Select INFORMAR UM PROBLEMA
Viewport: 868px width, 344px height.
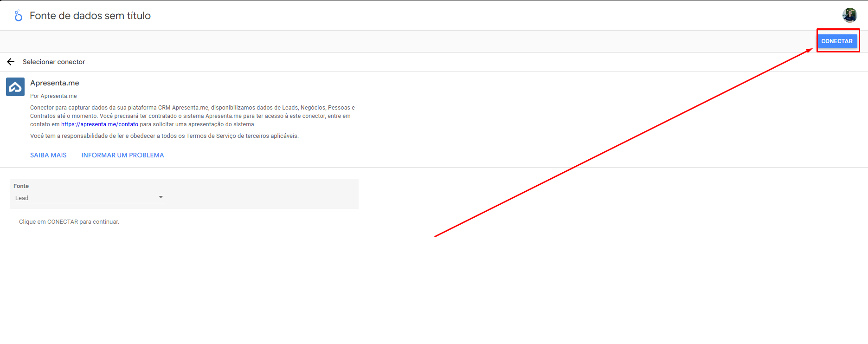point(122,155)
